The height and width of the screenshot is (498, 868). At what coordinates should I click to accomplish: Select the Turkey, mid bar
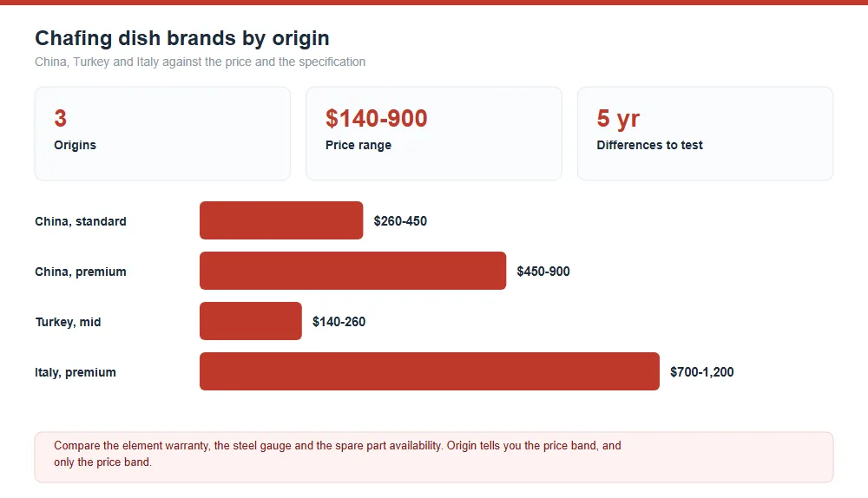251,321
